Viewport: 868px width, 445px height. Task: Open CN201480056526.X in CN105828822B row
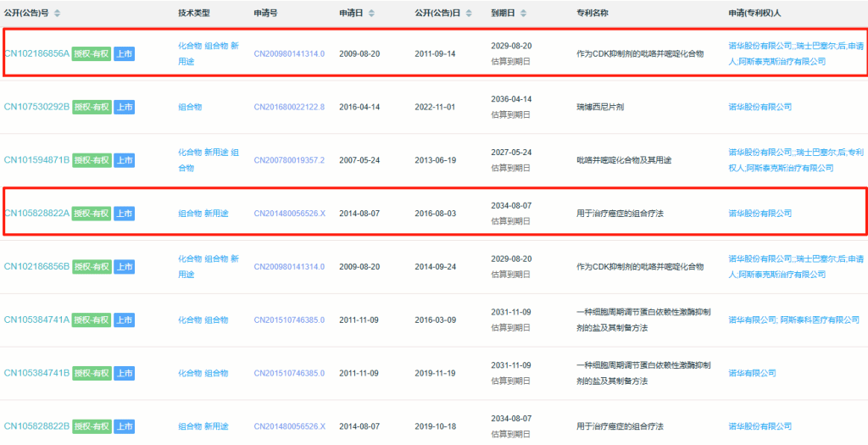pyautogui.click(x=290, y=426)
